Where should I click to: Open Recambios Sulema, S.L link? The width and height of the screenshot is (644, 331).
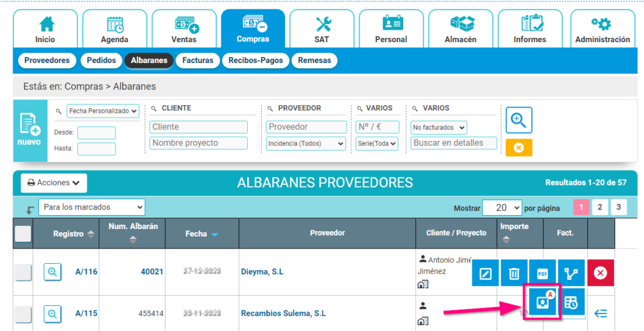pos(284,313)
